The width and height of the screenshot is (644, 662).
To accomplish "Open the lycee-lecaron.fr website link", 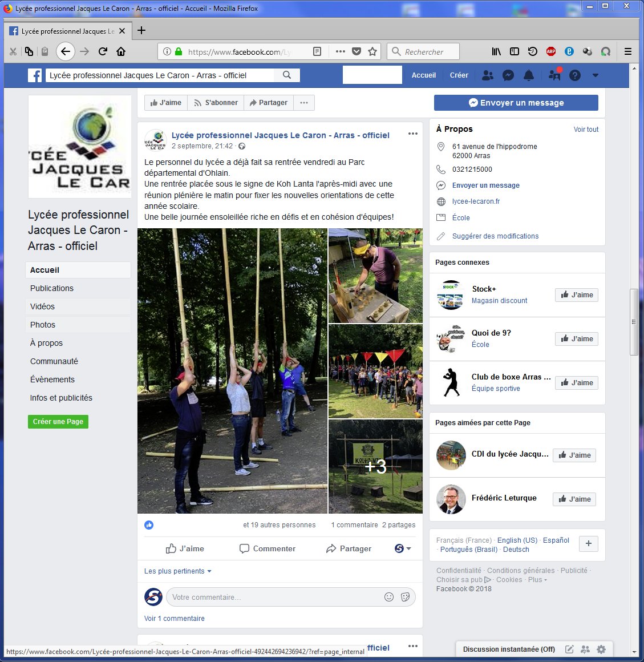I will pos(476,201).
